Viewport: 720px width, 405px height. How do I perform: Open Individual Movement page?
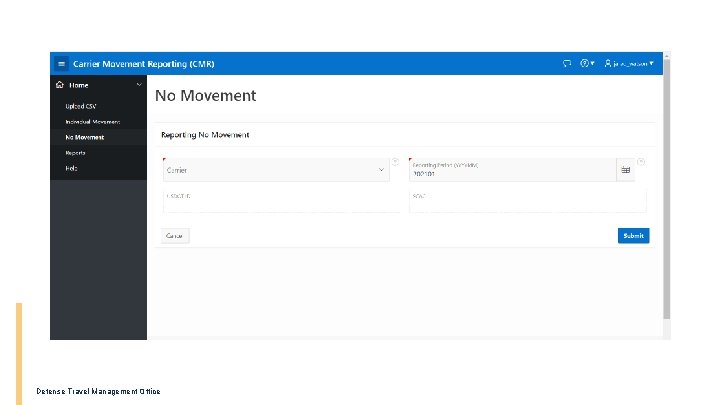(93, 122)
